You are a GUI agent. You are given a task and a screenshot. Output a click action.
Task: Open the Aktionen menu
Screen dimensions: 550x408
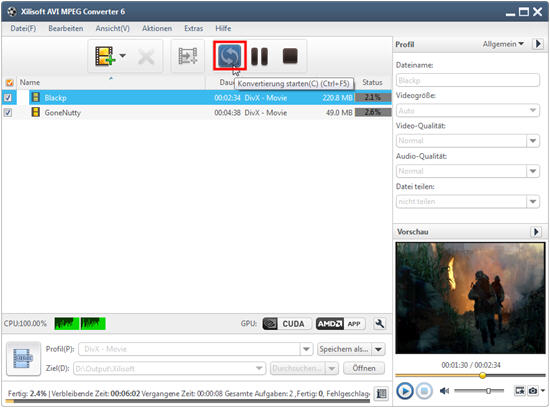157,28
